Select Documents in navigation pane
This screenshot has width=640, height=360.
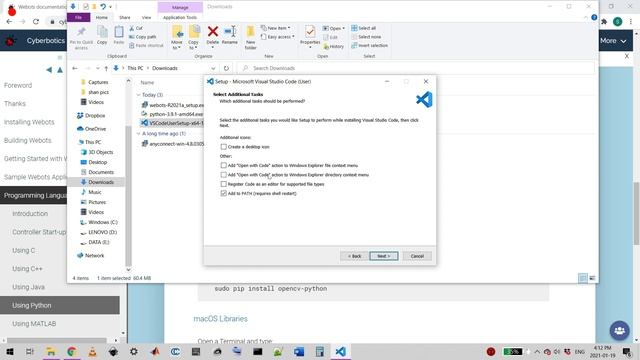pyautogui.click(x=97, y=172)
